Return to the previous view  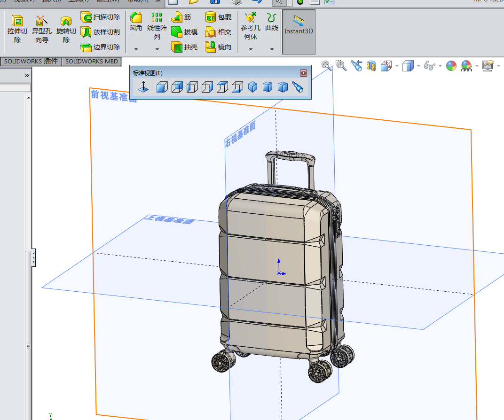[356, 66]
